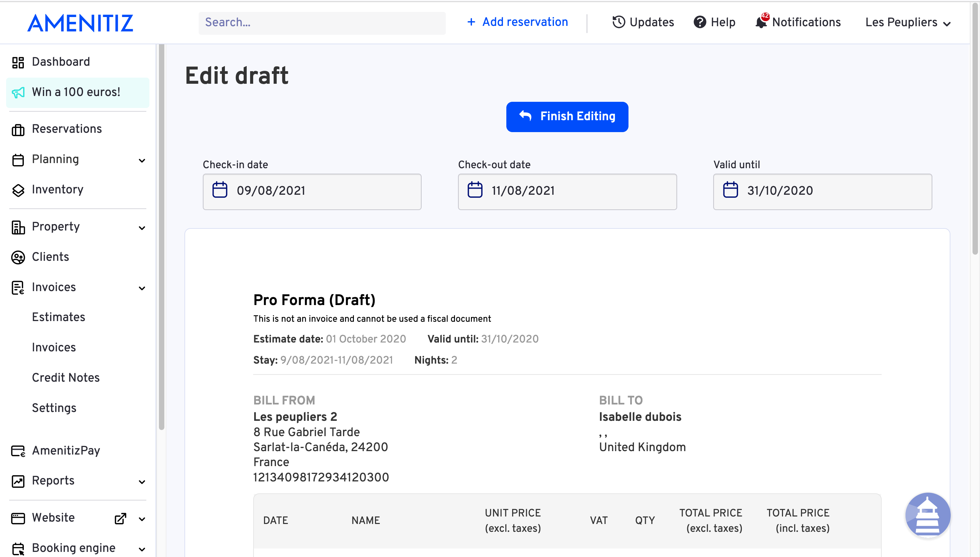Click the United Kingdom country text
980x557 pixels.
pyautogui.click(x=642, y=447)
